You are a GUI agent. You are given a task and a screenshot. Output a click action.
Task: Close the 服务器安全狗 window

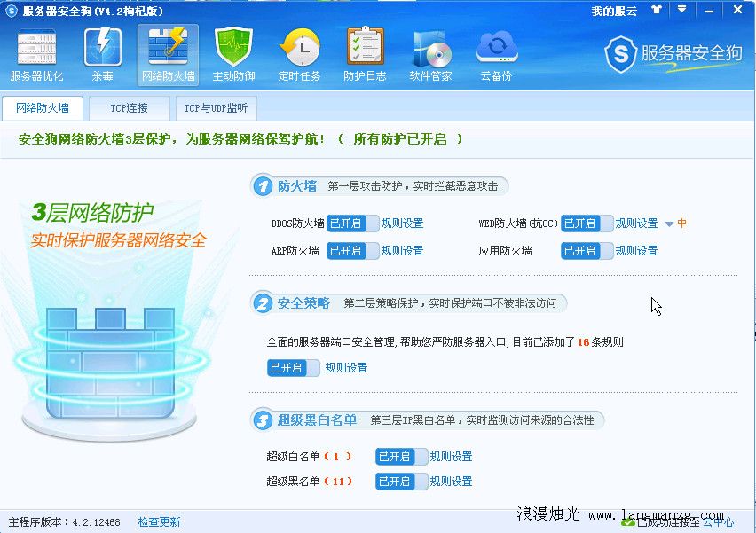(737, 10)
